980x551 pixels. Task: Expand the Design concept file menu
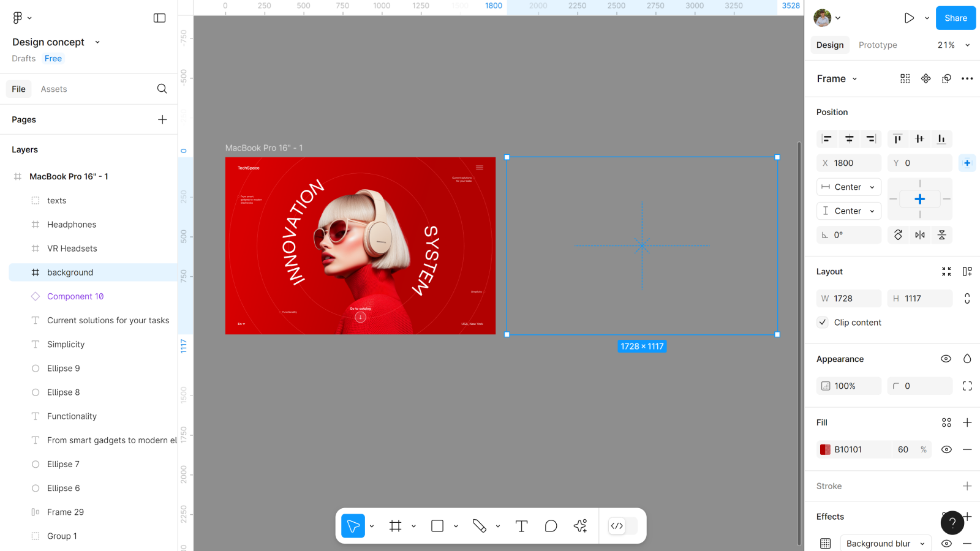click(x=97, y=42)
